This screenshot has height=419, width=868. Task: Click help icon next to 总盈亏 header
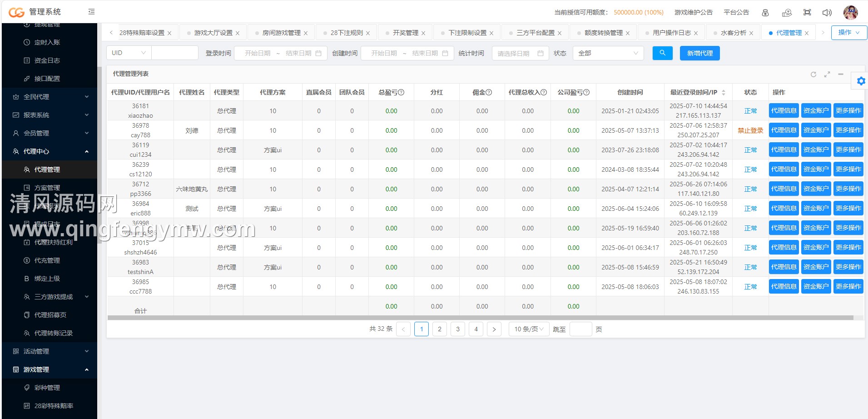tap(401, 92)
